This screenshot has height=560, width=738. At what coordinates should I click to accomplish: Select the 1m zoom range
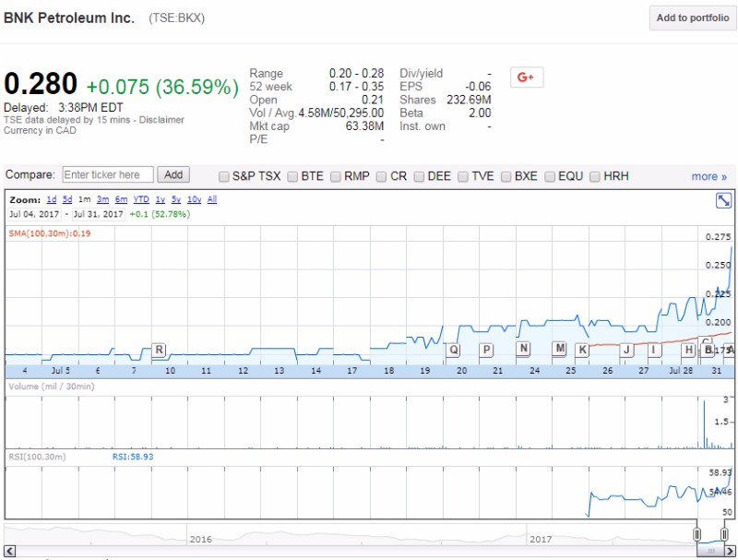point(84,199)
